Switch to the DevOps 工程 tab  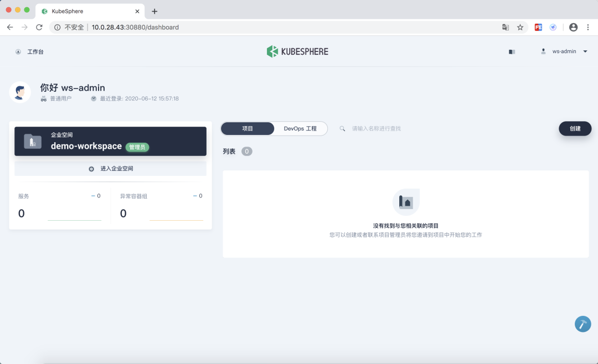pyautogui.click(x=300, y=128)
